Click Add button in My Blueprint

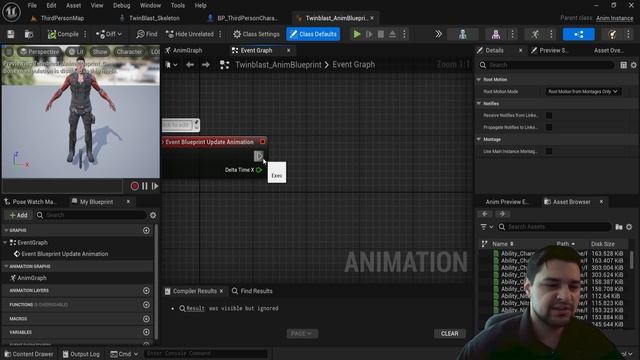[18, 215]
